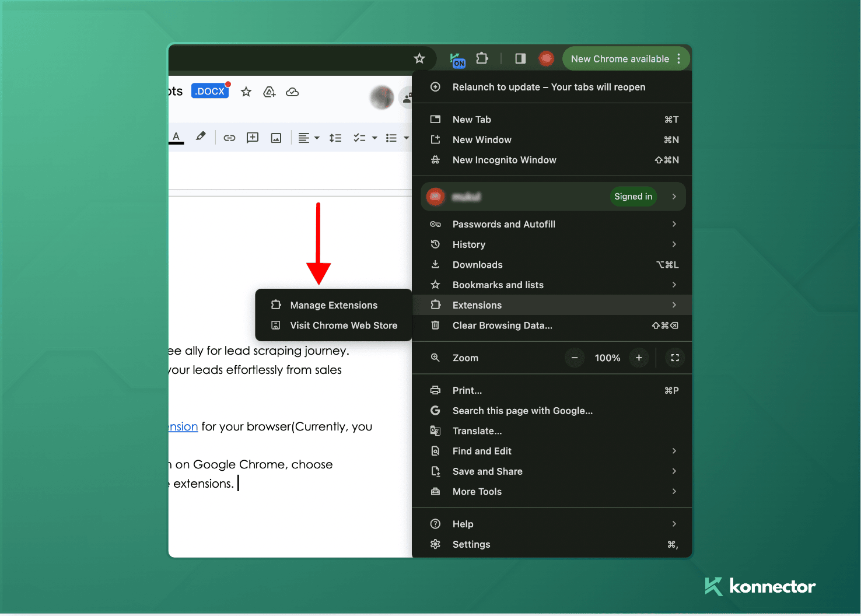Screen dimensions: 861x616
Task: Star the document in Google Docs
Action: pyautogui.click(x=246, y=92)
